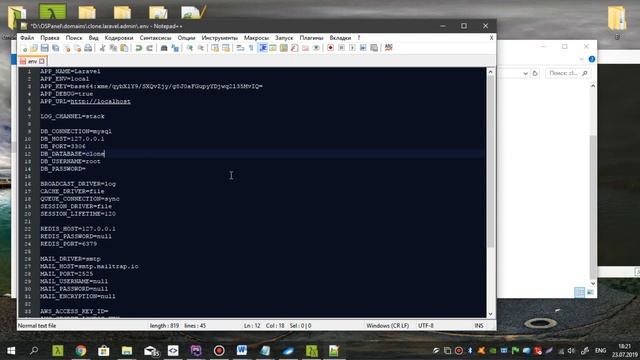Zoom in using the toolbar icon
This screenshot has height=360, width=640.
[x=189, y=48]
